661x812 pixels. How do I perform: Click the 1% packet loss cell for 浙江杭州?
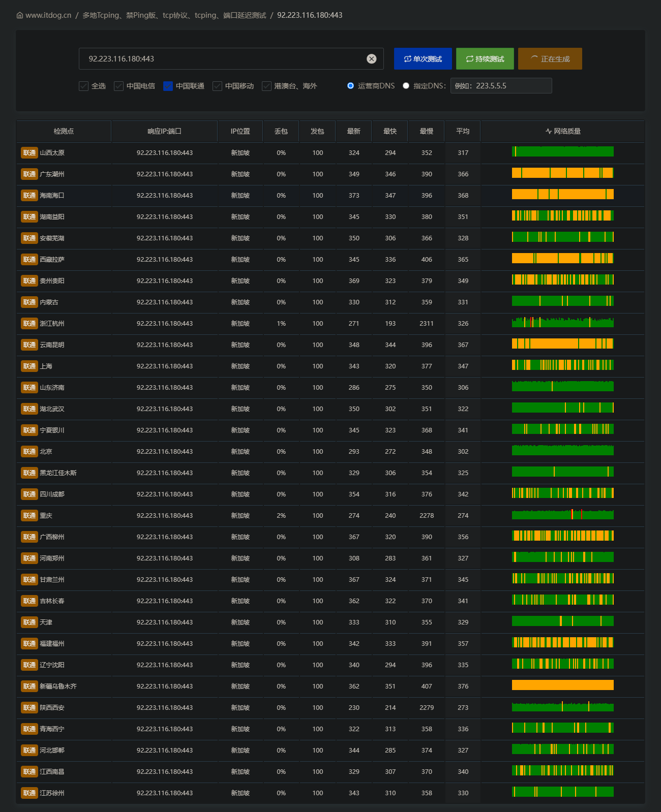[x=281, y=324]
